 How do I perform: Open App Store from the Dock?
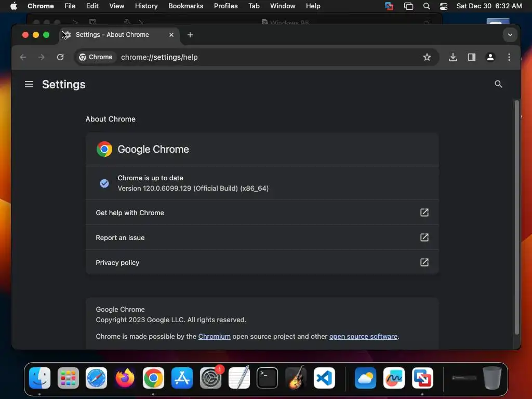182,378
